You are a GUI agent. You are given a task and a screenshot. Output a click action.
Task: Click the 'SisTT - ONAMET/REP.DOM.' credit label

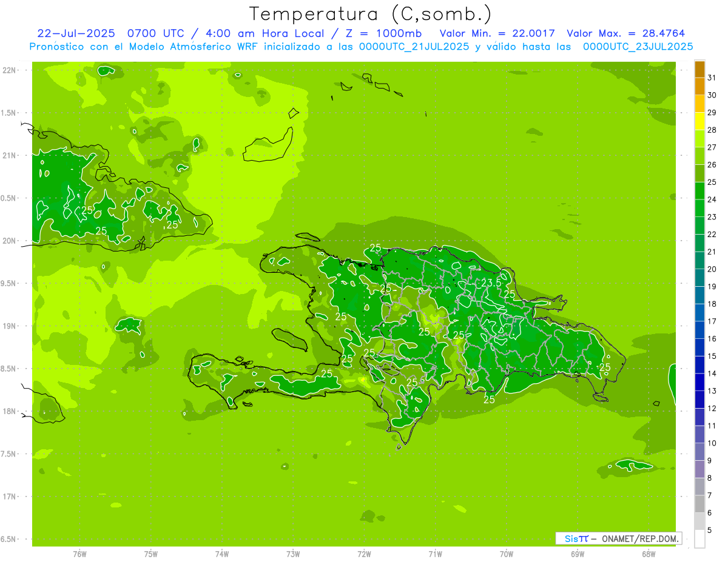(619, 538)
